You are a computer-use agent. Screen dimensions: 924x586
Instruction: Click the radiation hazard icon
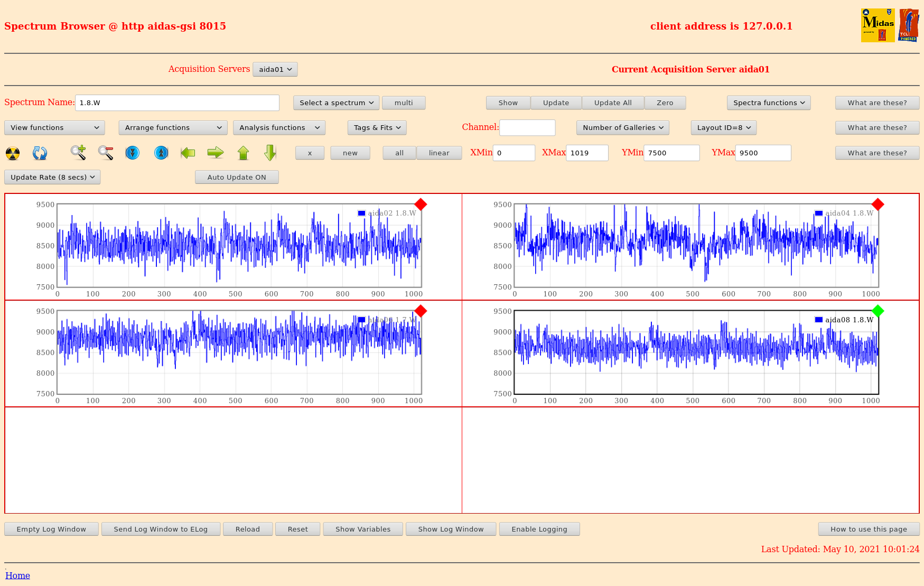(x=13, y=153)
